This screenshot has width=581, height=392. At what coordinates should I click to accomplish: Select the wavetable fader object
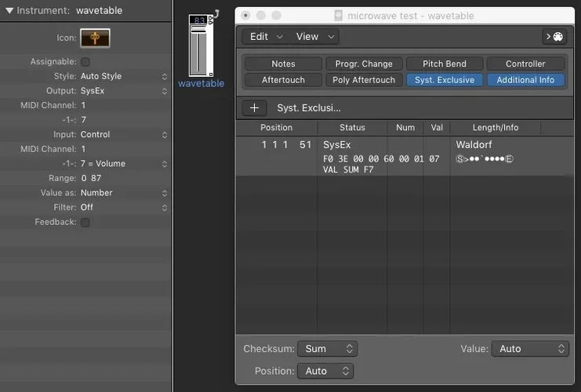point(201,83)
